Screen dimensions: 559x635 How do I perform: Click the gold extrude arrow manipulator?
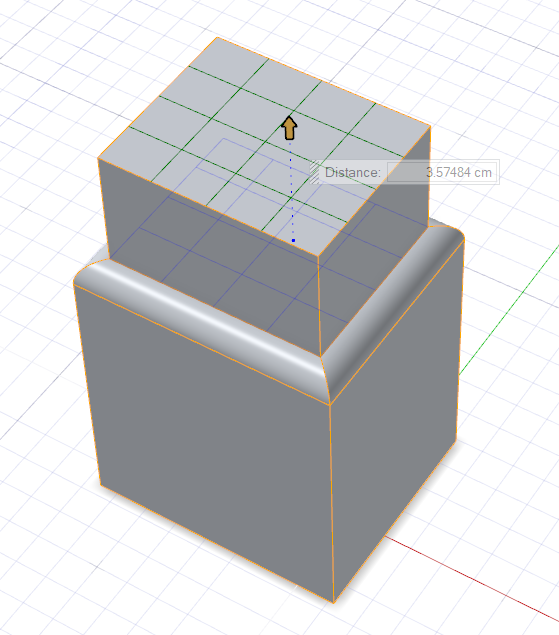(x=289, y=128)
